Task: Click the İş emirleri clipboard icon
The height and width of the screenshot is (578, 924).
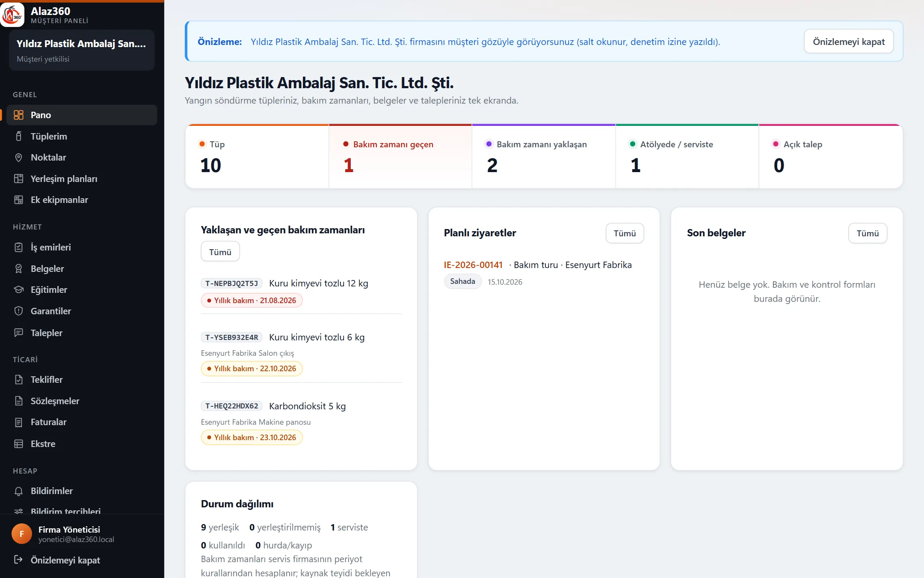Action: [18, 247]
